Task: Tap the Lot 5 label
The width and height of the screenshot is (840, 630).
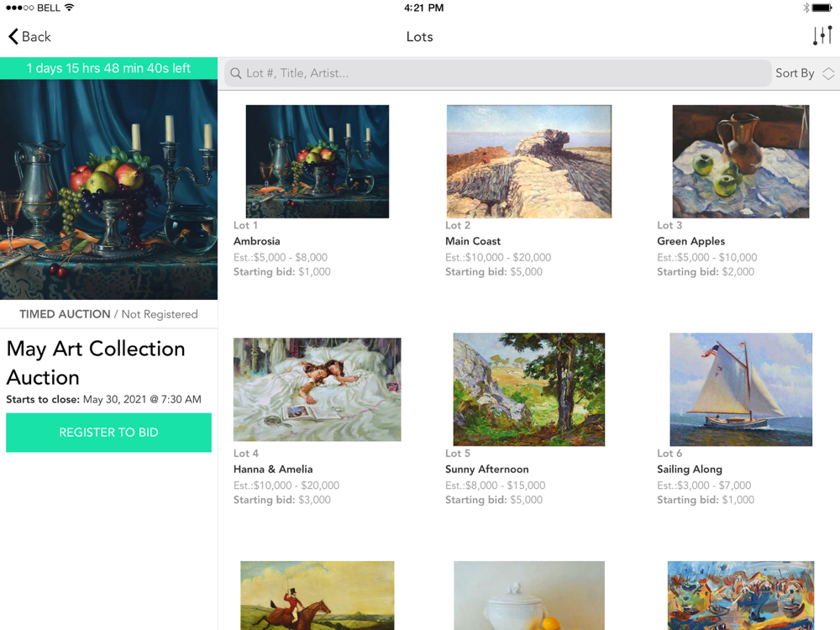Action: point(458,454)
